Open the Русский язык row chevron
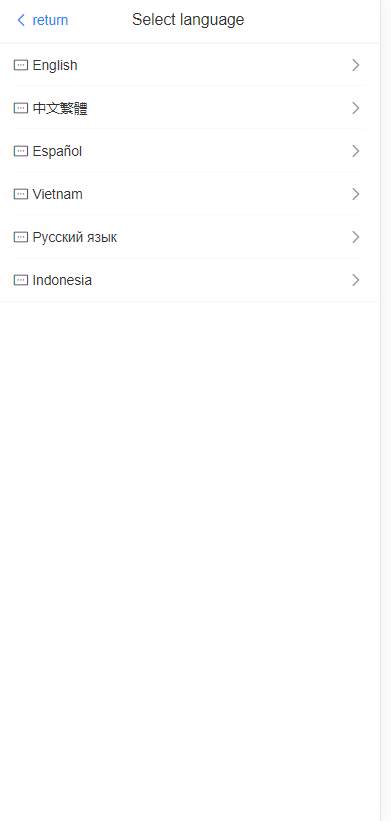This screenshot has width=391, height=821. [356, 237]
